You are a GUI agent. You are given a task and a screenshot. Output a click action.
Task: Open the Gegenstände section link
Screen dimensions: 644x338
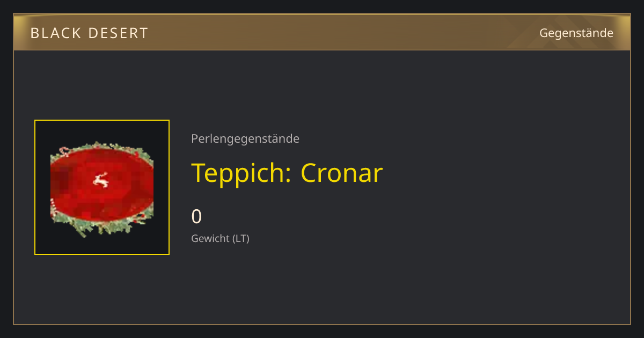[576, 33]
